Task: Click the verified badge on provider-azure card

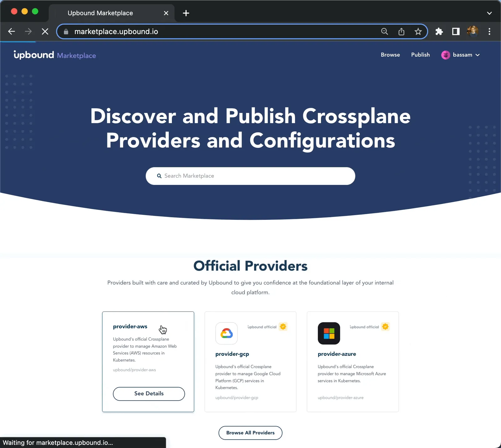Action: coord(385,327)
